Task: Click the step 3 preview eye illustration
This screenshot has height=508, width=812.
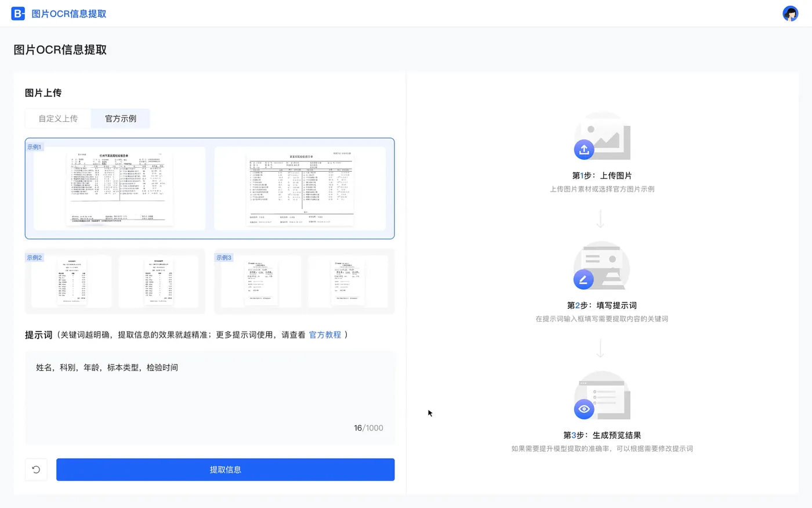Action: (602, 395)
